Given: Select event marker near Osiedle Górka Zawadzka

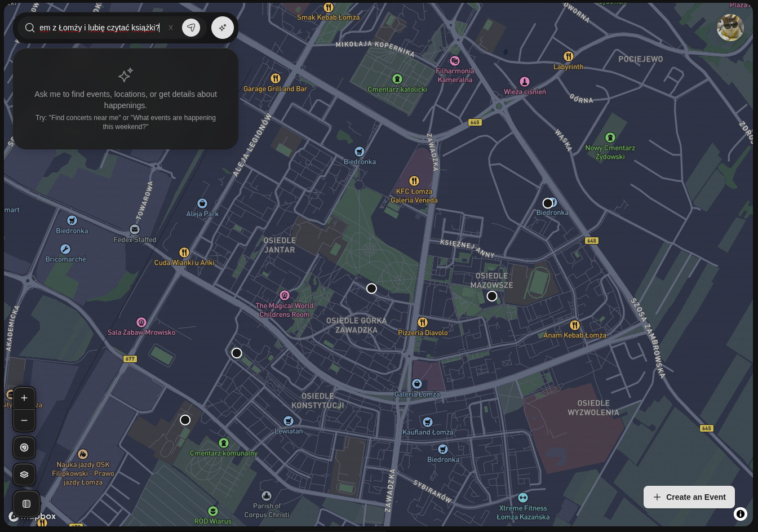Looking at the screenshot, I should click(371, 289).
